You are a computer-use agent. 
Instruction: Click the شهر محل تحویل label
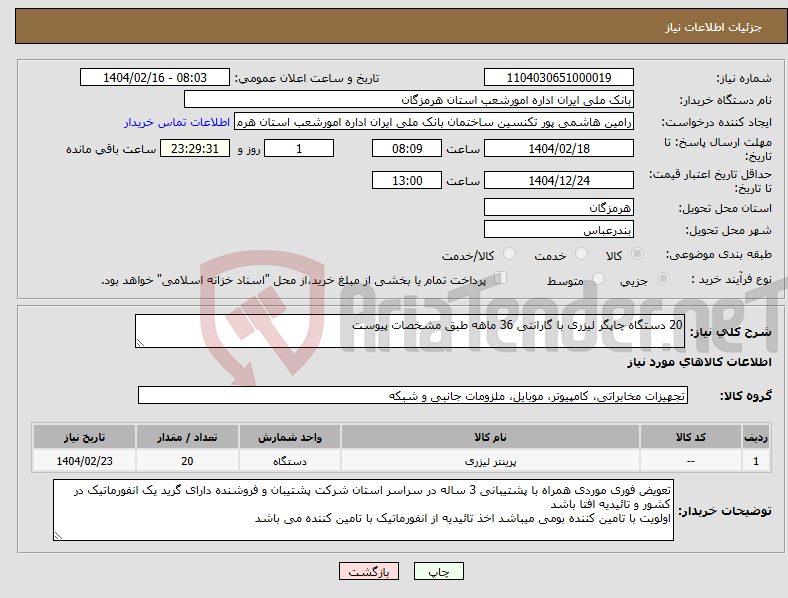[729, 231]
